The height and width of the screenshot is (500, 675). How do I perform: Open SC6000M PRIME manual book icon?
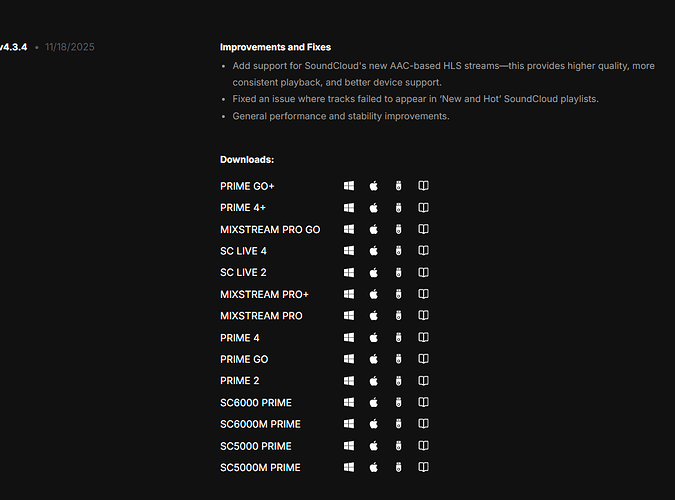pos(423,424)
